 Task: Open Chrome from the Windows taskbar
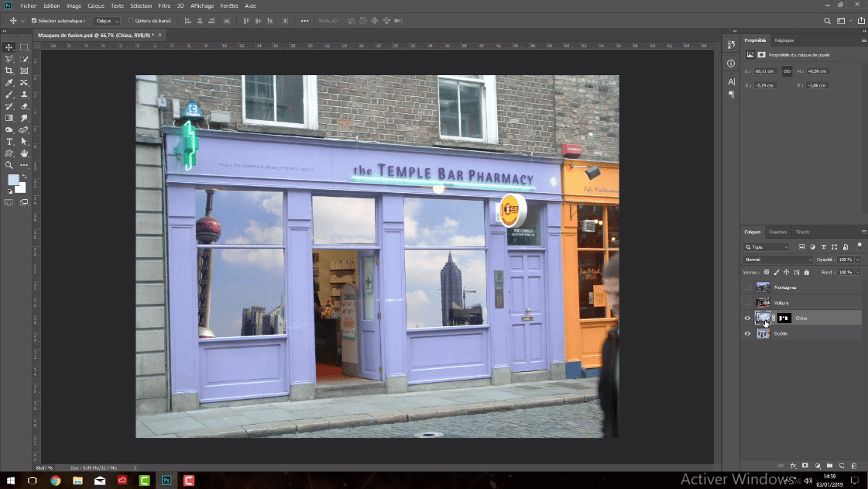[x=55, y=480]
